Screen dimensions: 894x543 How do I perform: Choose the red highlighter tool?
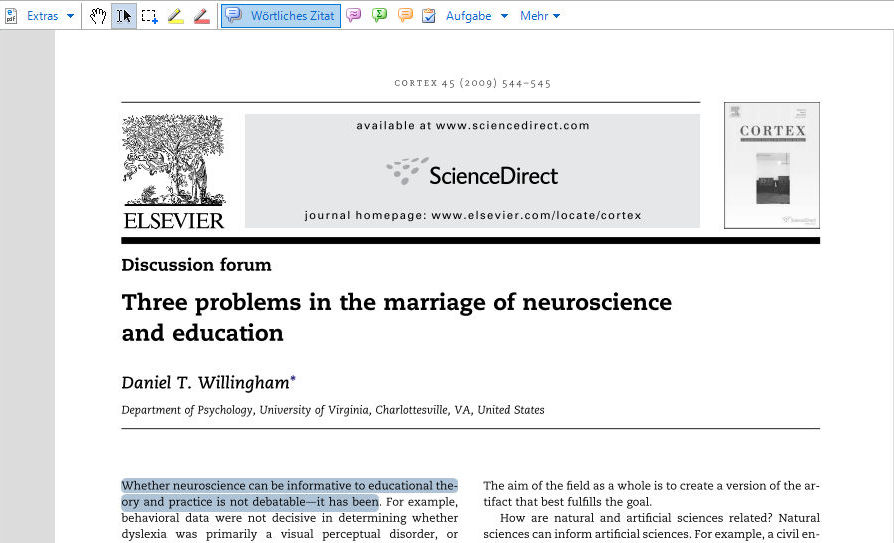(x=201, y=16)
